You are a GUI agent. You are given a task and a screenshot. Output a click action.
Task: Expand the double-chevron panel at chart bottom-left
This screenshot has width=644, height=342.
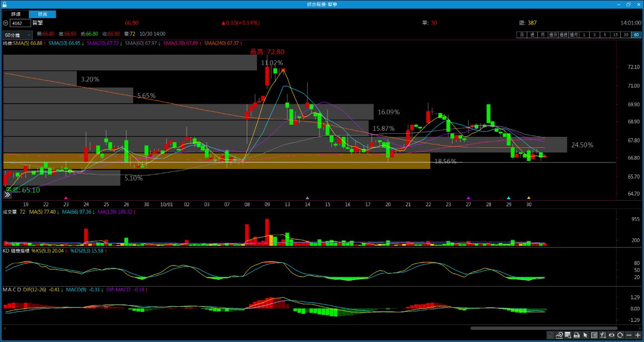point(8,195)
